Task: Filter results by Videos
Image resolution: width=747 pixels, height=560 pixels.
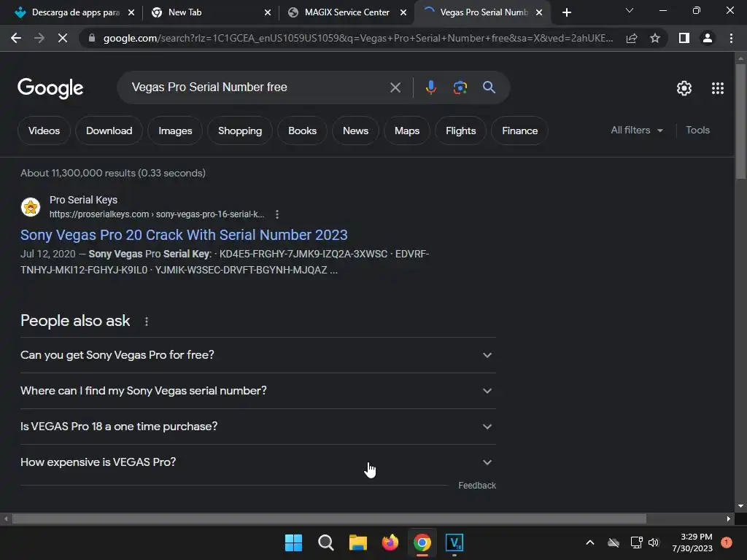Action: click(44, 131)
